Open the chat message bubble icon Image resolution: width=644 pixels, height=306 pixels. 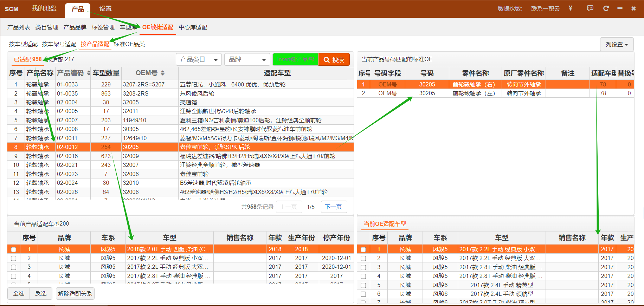click(x=590, y=8)
